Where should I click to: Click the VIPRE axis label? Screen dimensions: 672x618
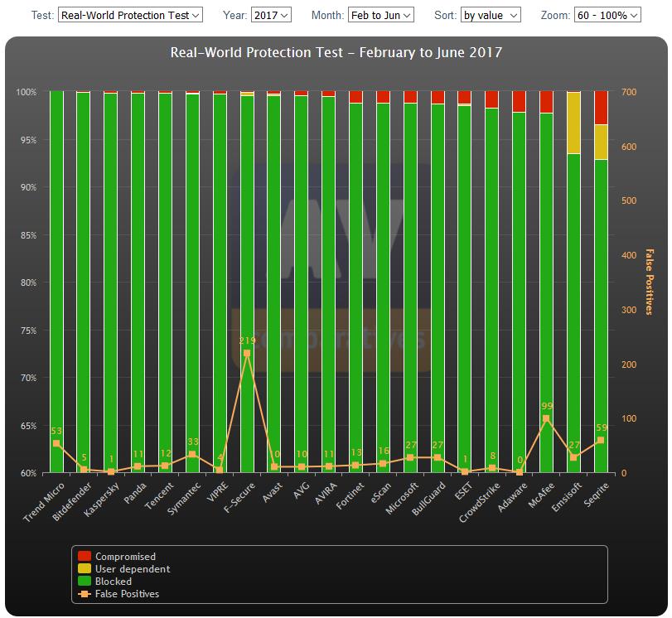click(x=218, y=492)
